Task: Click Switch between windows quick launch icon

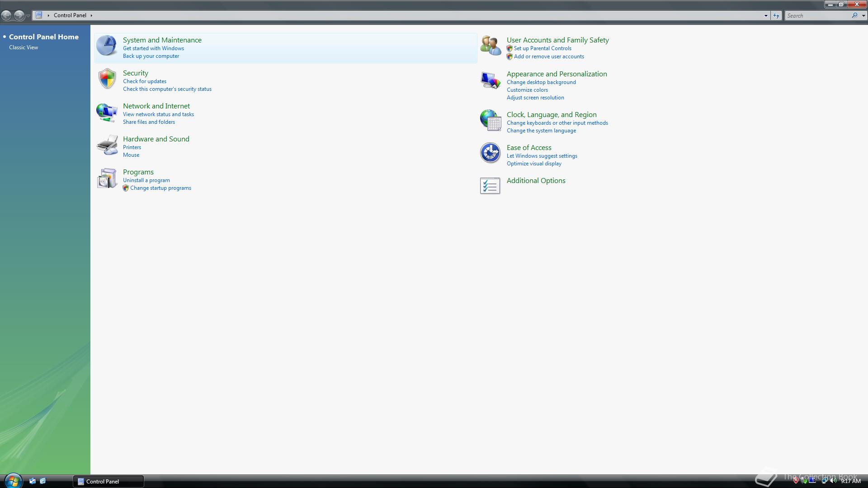Action: 43,481
